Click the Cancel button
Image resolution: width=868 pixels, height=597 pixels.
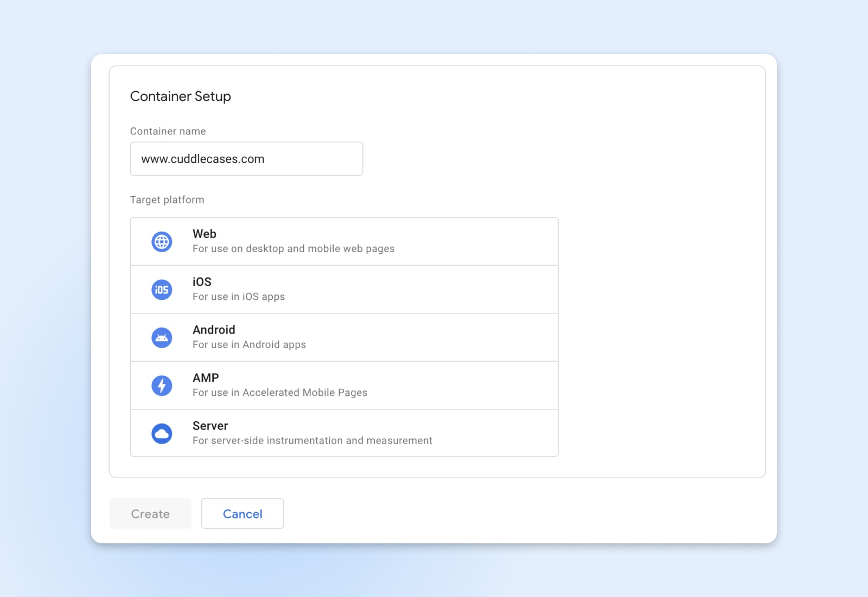tap(242, 513)
